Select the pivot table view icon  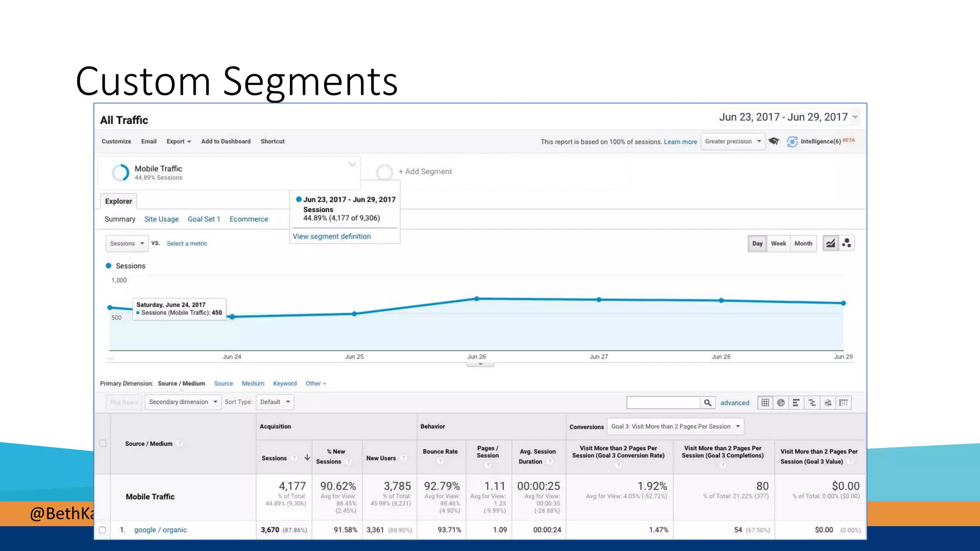(x=843, y=403)
